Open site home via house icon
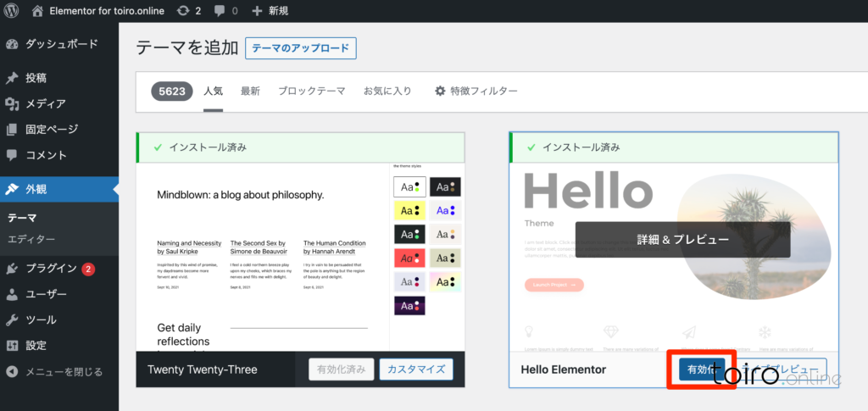868x411 pixels. click(37, 11)
